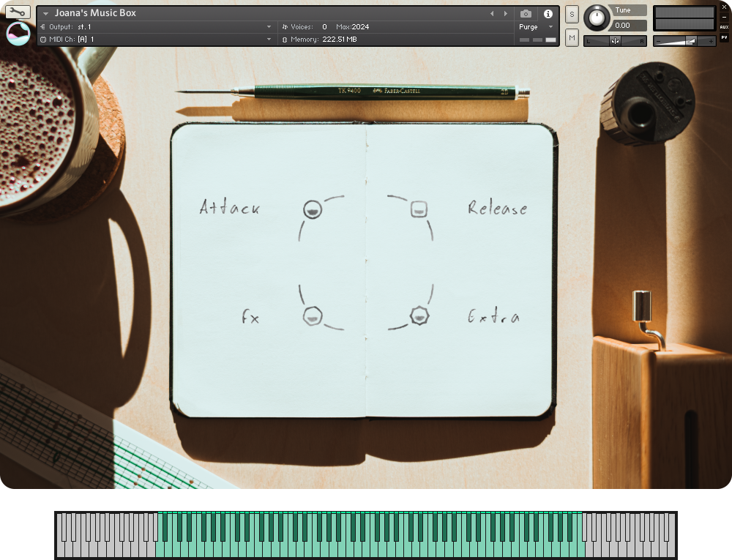
Task: Click the volume slider
Action: click(x=684, y=41)
